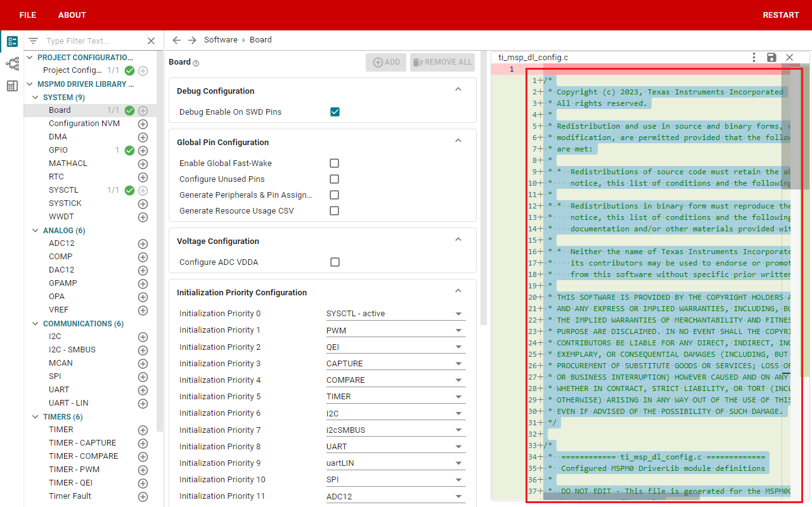Add an ADC12 instance with its plus icon

[x=143, y=244]
